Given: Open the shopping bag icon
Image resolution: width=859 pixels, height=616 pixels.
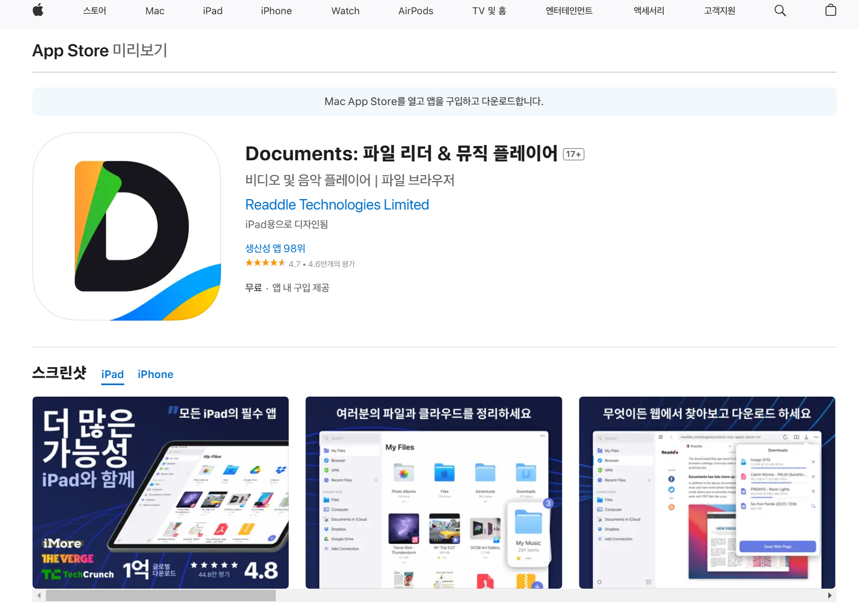Looking at the screenshot, I should point(831,10).
